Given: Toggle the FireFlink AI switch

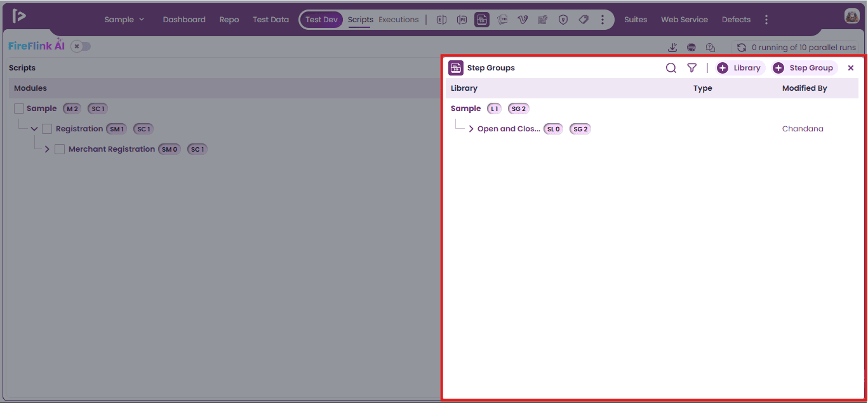Looking at the screenshot, I should pyautogui.click(x=81, y=46).
